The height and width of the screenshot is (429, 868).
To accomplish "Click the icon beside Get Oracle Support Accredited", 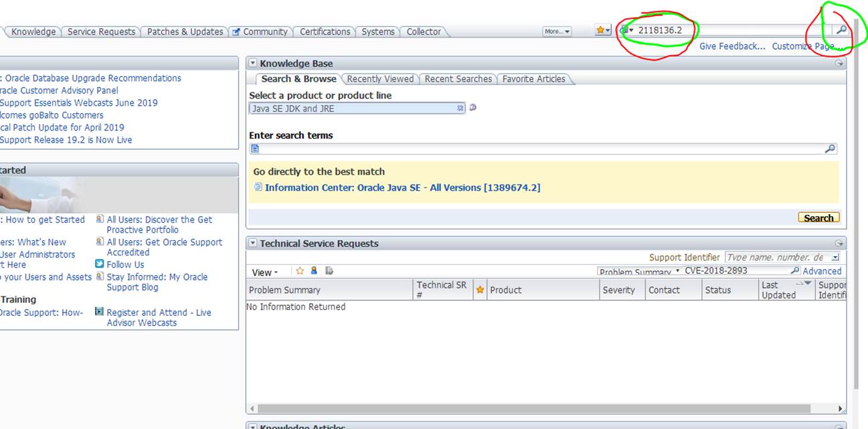I will (100, 242).
